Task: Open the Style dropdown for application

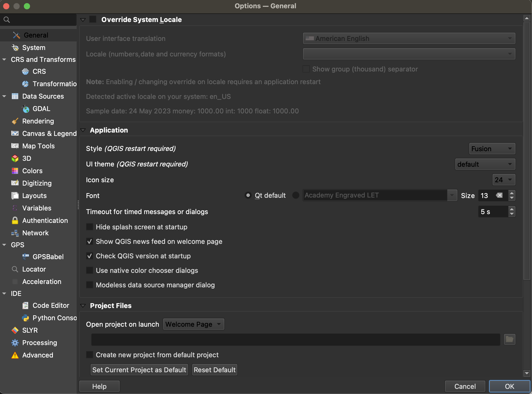Action: (x=490, y=148)
